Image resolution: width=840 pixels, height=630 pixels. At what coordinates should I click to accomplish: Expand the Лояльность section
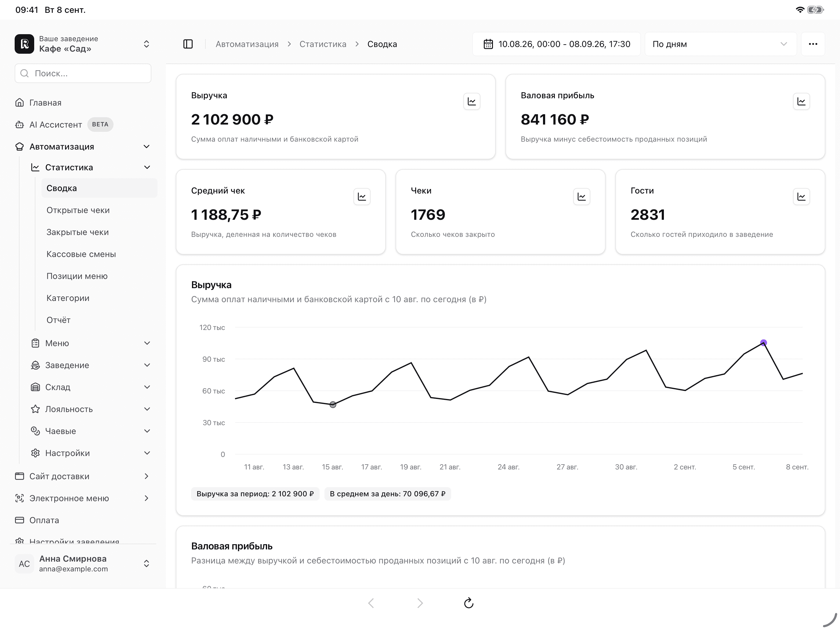tap(91, 409)
